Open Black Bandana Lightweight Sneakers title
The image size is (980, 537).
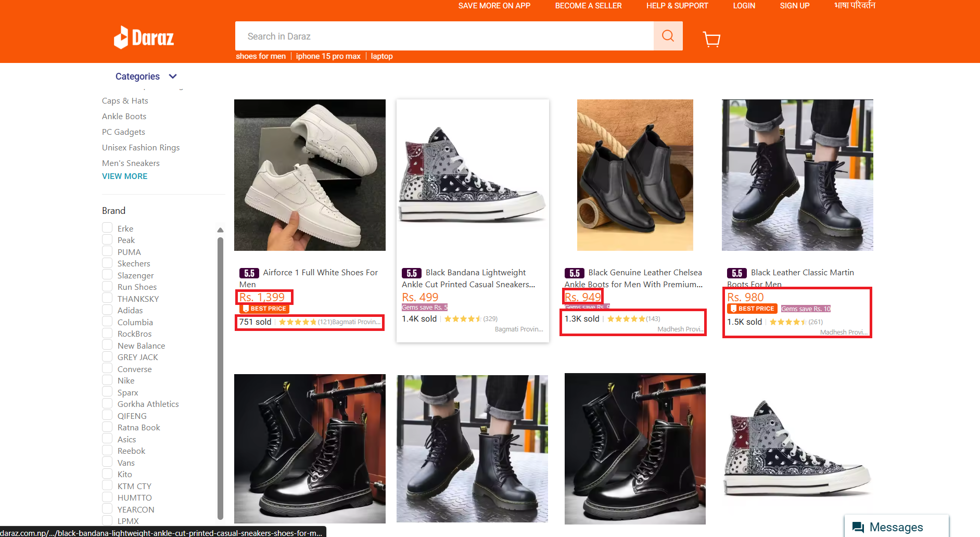coord(468,278)
